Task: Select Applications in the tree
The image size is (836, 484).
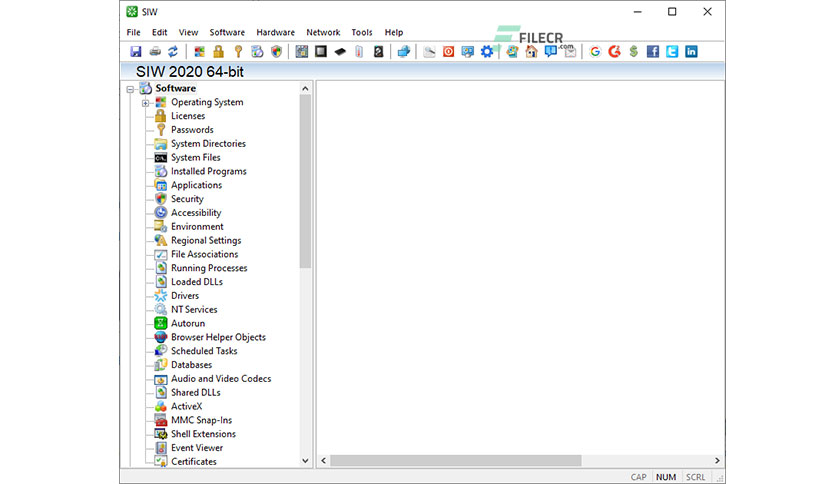Action: click(x=196, y=185)
